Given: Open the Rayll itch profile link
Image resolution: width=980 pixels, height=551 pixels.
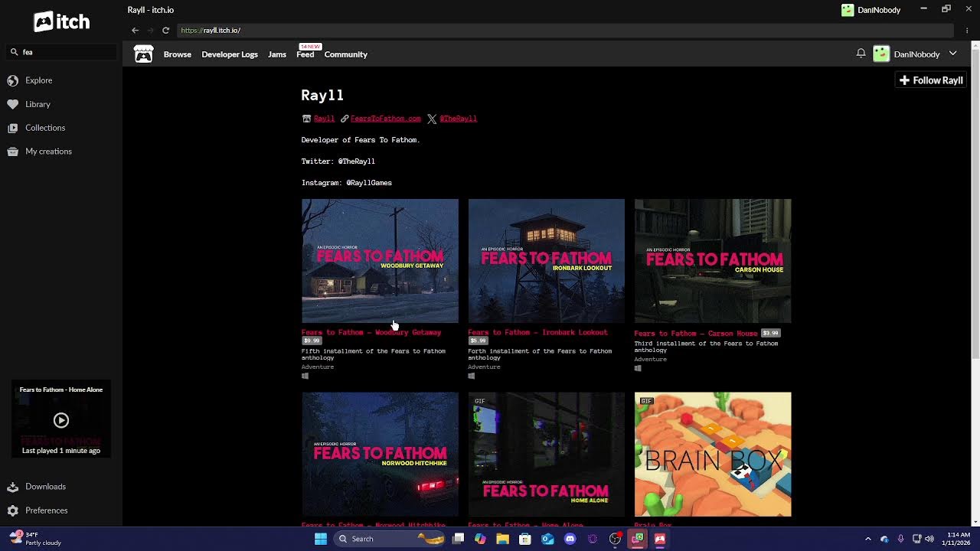Looking at the screenshot, I should (x=324, y=119).
